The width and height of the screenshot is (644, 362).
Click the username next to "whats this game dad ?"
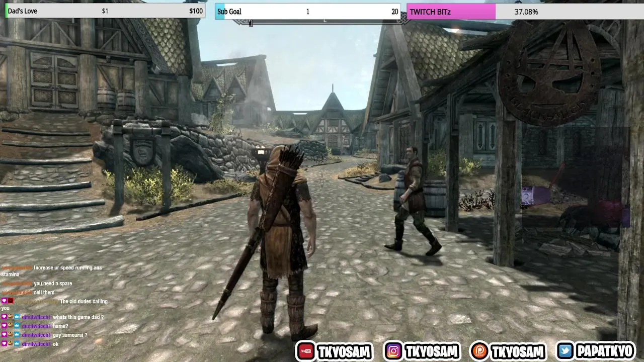pos(36,318)
